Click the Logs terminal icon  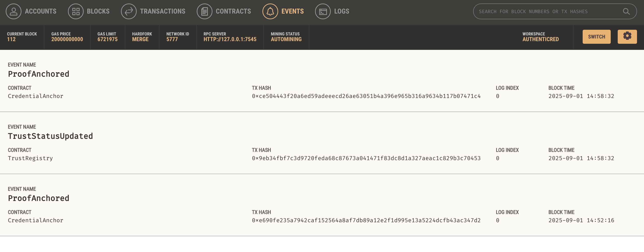322,12
